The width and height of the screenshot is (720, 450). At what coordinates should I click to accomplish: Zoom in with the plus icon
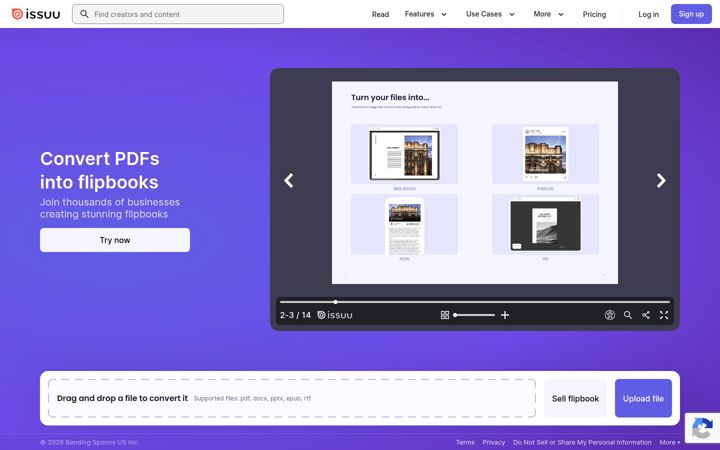coord(505,315)
